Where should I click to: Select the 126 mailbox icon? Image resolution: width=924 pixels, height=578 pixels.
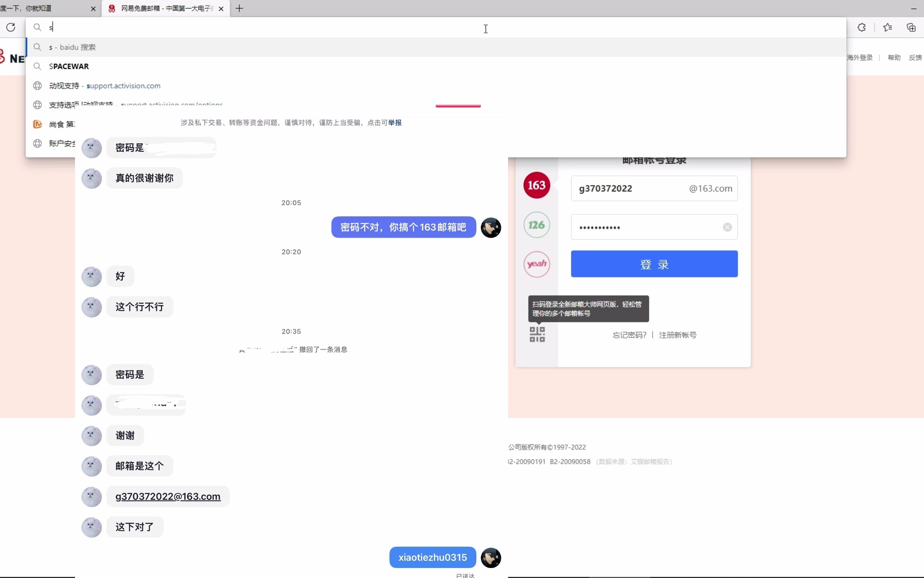pyautogui.click(x=537, y=225)
